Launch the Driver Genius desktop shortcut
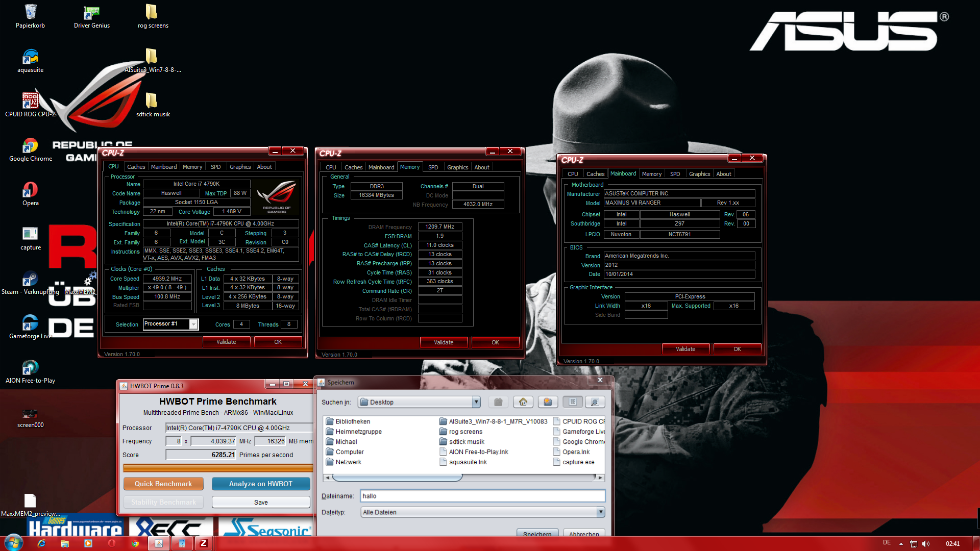 point(91,16)
